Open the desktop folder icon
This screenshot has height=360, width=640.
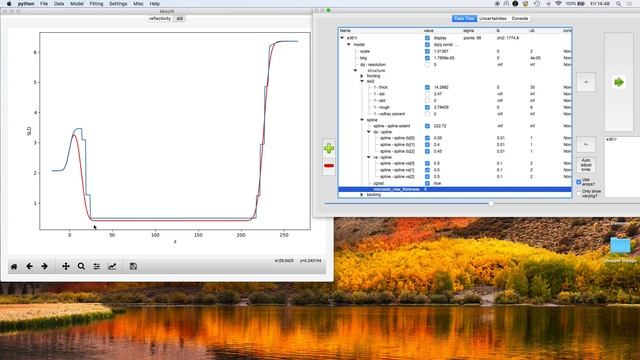pos(620,245)
